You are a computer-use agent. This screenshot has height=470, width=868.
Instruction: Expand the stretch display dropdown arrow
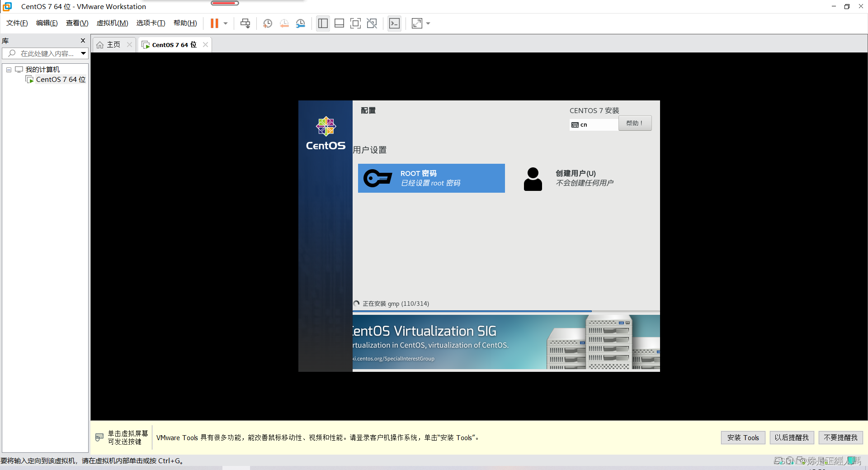click(x=428, y=24)
